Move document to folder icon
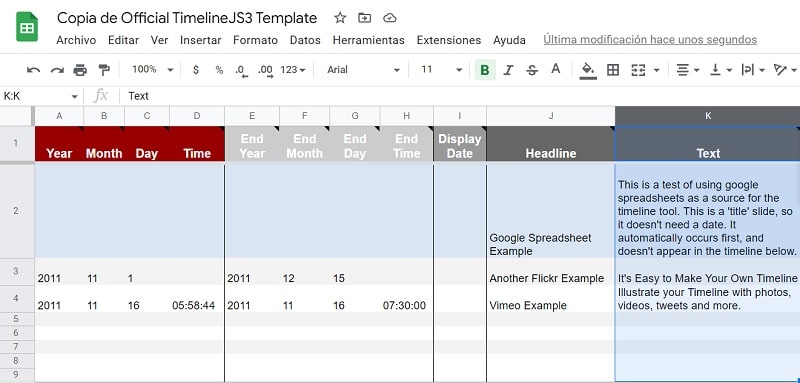 364,18
